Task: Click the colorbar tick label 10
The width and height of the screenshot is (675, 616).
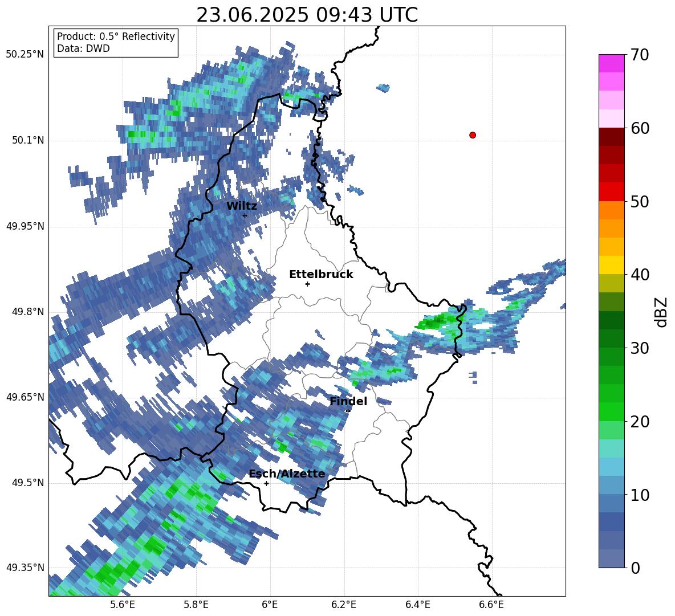Action: click(x=640, y=495)
